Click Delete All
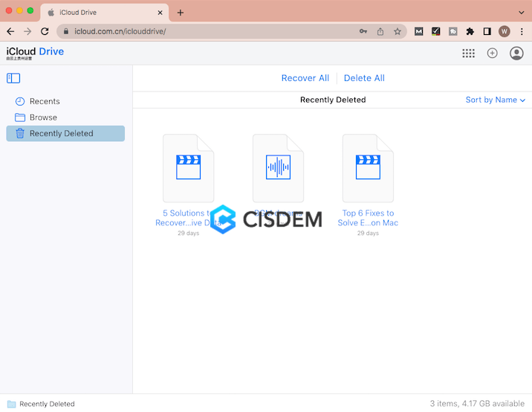Image resolution: width=532 pixels, height=412 pixels. [364, 78]
